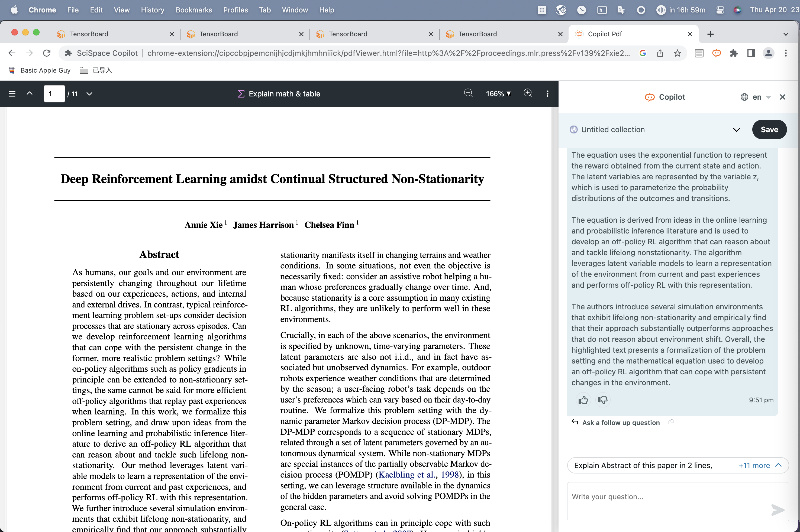Open the PDF viewer three-dot options menu
Viewport: 800px width, 532px height.
tap(547, 94)
